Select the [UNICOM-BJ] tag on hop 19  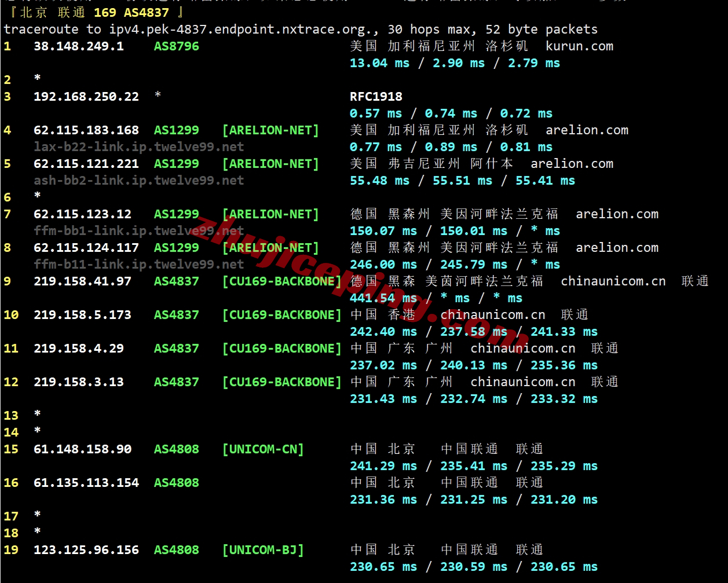pyautogui.click(x=264, y=550)
